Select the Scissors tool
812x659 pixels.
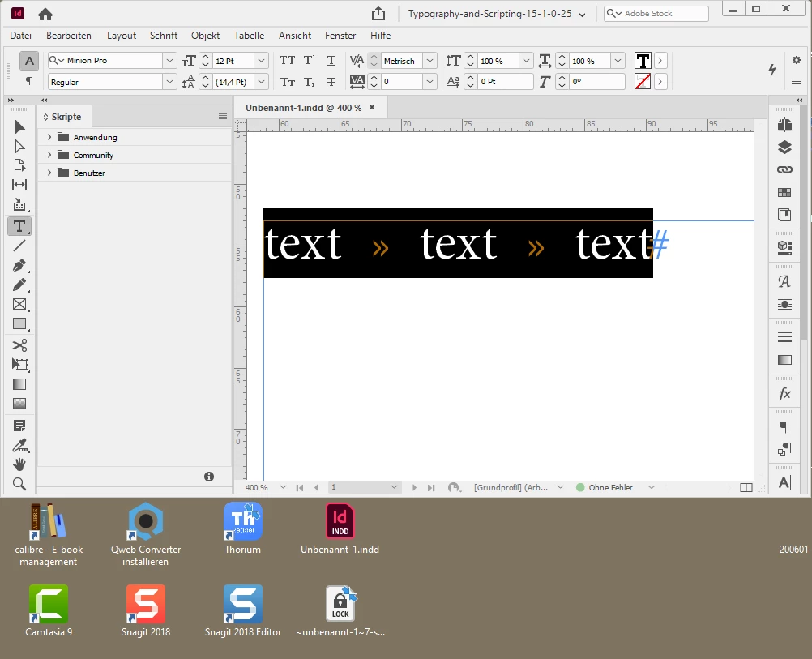pyautogui.click(x=19, y=345)
